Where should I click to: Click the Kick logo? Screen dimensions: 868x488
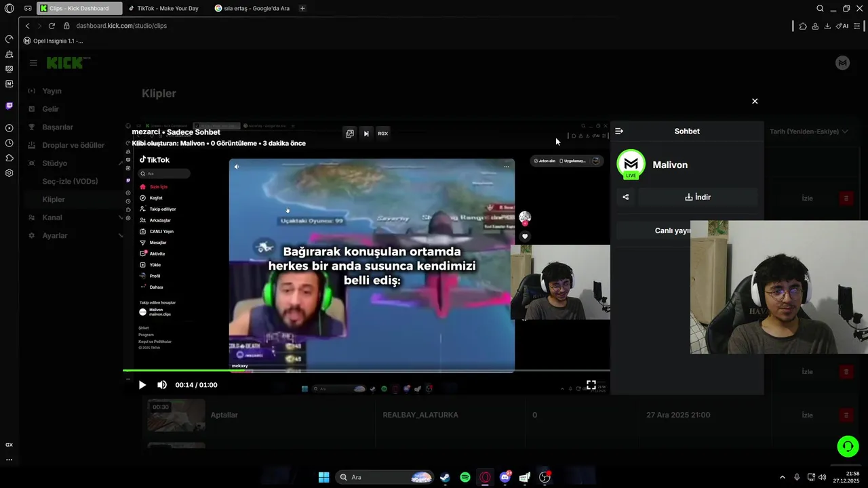(x=65, y=63)
